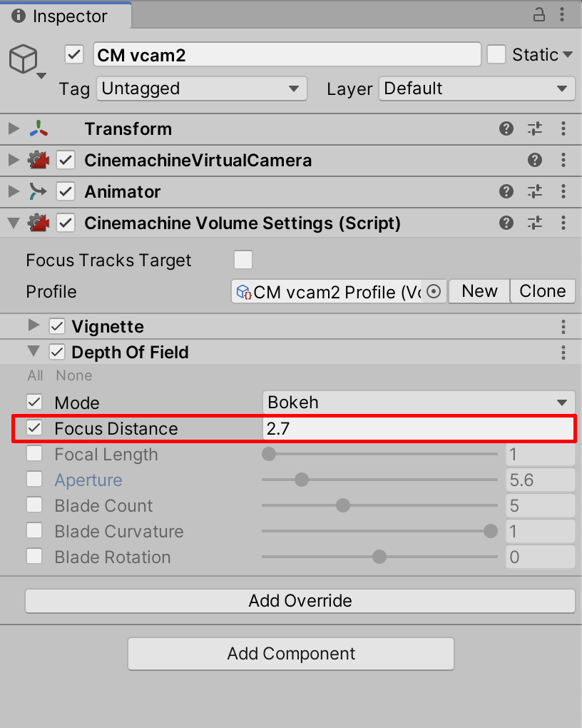Open Transform preset settings icon
The height and width of the screenshot is (728, 582).
[x=535, y=129]
